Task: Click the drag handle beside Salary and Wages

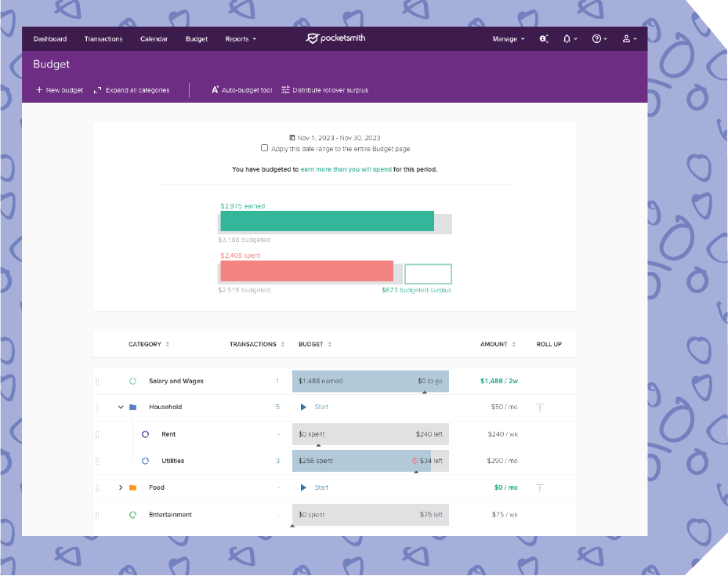Action: click(98, 382)
